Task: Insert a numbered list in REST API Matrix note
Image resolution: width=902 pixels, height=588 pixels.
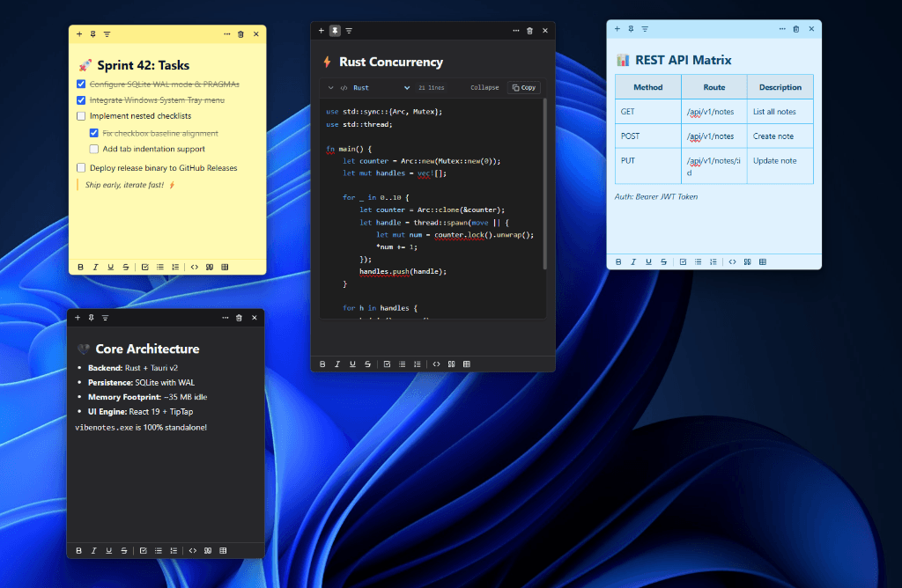Action: click(x=713, y=262)
